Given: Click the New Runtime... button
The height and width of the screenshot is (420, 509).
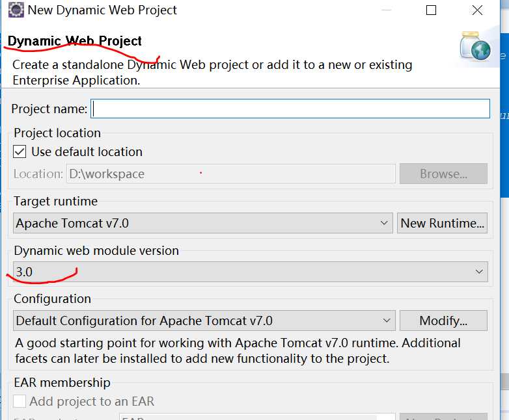Looking at the screenshot, I should point(442,223).
